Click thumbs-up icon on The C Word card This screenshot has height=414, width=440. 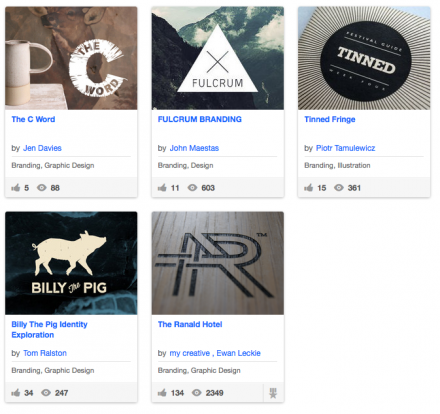[x=16, y=188]
